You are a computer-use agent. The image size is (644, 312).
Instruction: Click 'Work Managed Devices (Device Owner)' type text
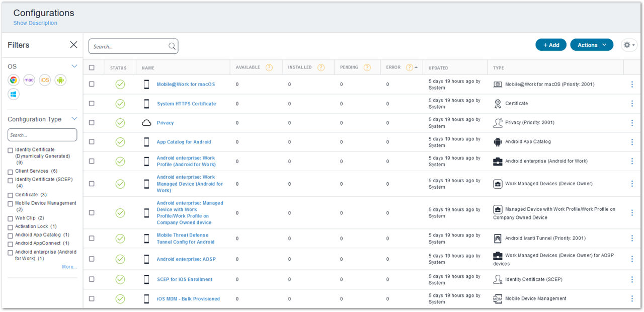coord(549,184)
